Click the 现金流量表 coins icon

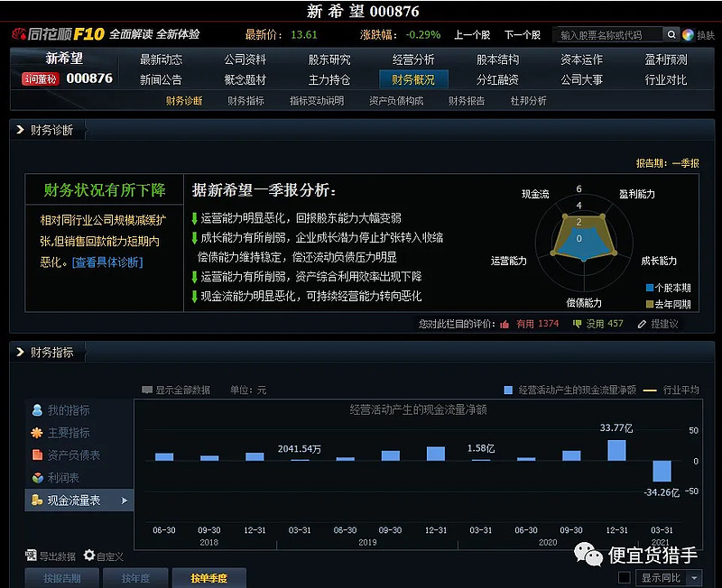(37, 501)
